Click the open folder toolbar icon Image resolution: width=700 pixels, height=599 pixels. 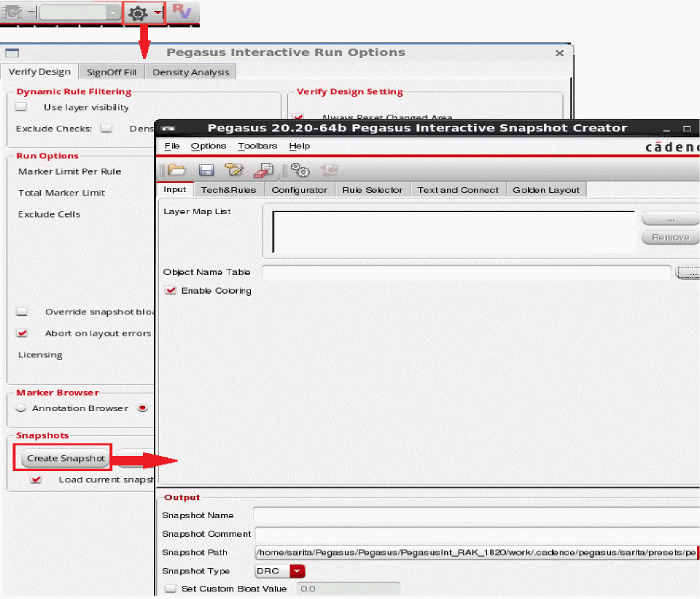tap(177, 170)
